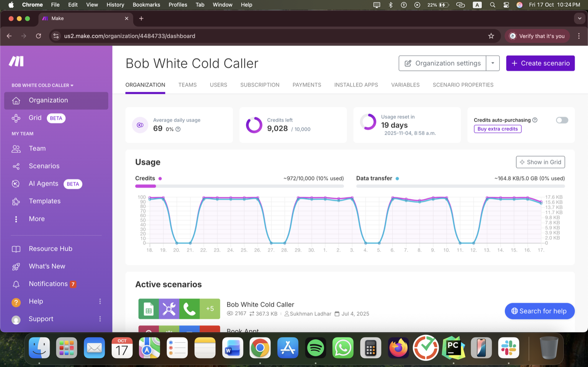This screenshot has height=367, width=588.
Task: Open More three-dot icon in sidebar
Action: tap(16, 219)
